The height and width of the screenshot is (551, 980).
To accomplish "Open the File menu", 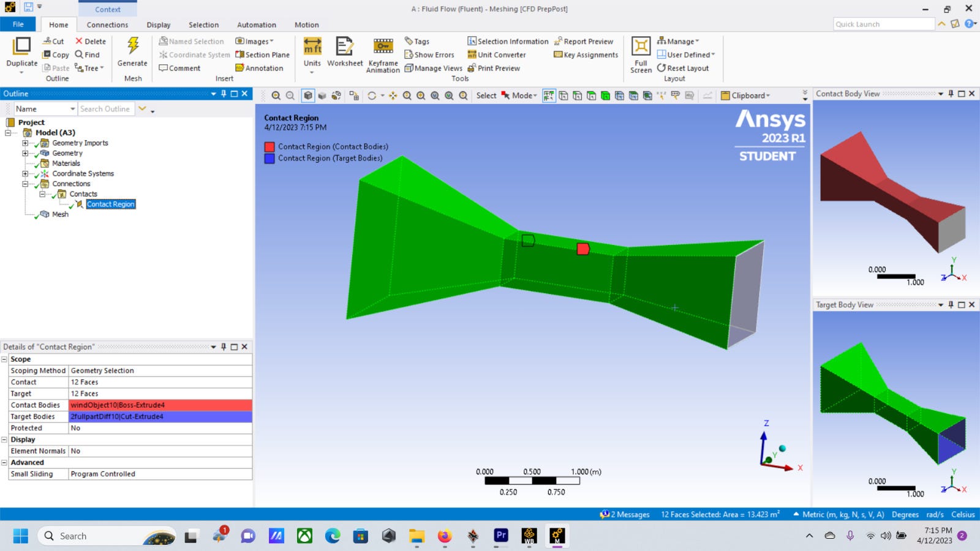I will point(18,24).
